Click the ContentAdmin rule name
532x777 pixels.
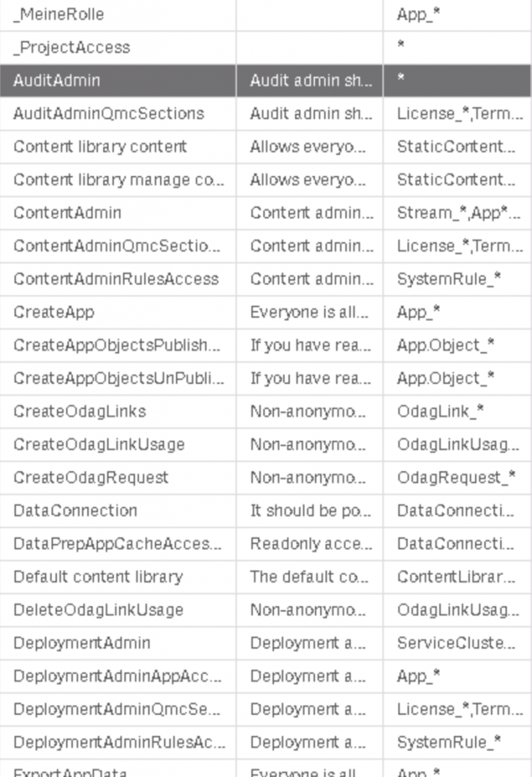(67, 212)
